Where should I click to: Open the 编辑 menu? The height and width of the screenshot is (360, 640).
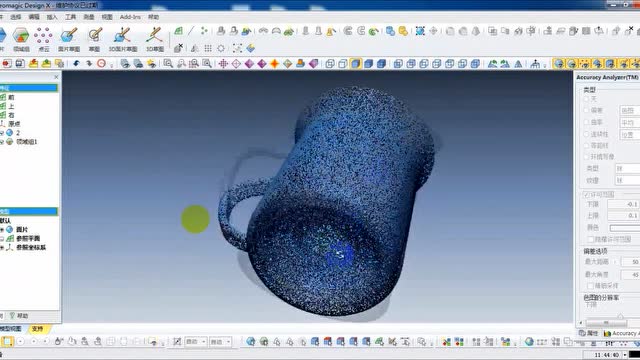point(34,17)
